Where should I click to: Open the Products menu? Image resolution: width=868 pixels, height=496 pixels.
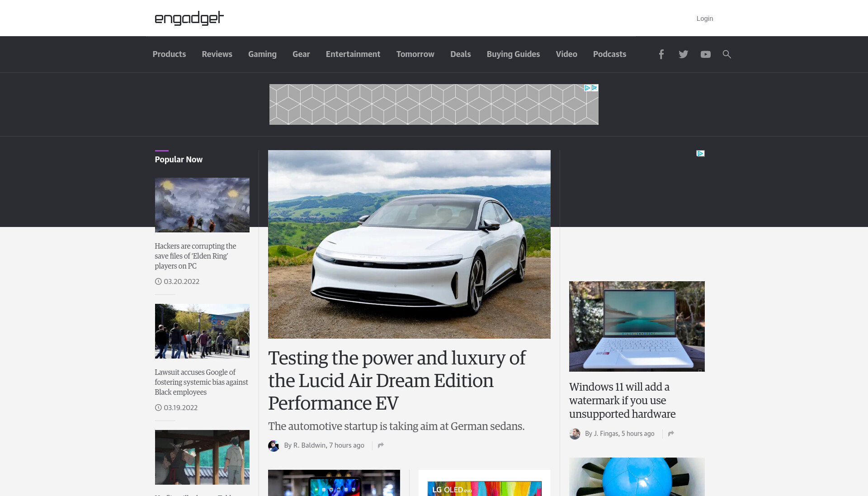click(x=169, y=54)
